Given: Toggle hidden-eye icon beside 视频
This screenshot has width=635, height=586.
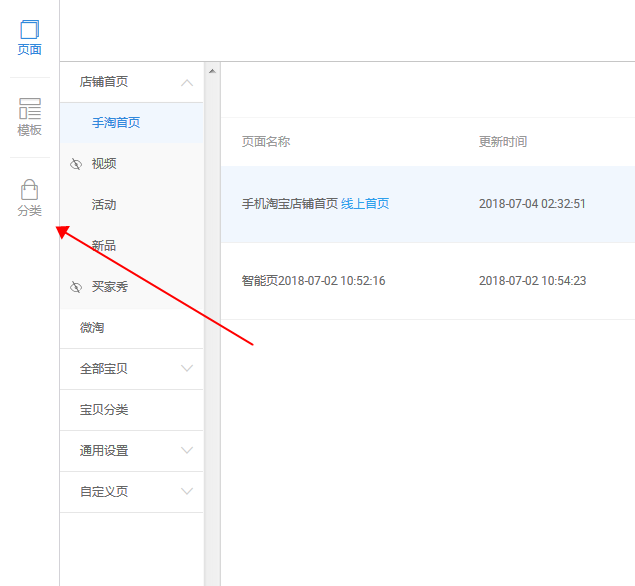Looking at the screenshot, I should [76, 164].
